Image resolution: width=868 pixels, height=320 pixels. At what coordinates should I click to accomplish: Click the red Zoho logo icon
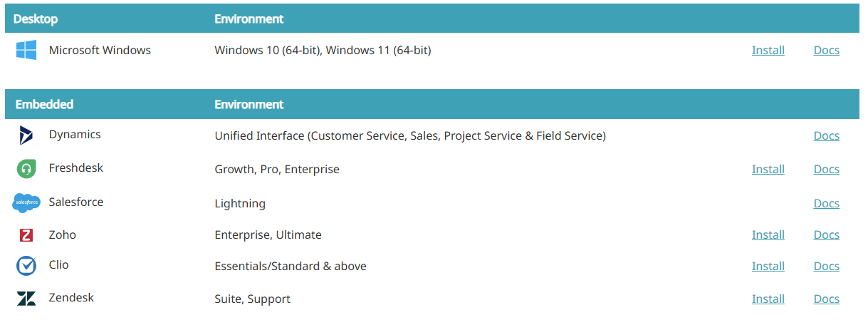[x=26, y=235]
